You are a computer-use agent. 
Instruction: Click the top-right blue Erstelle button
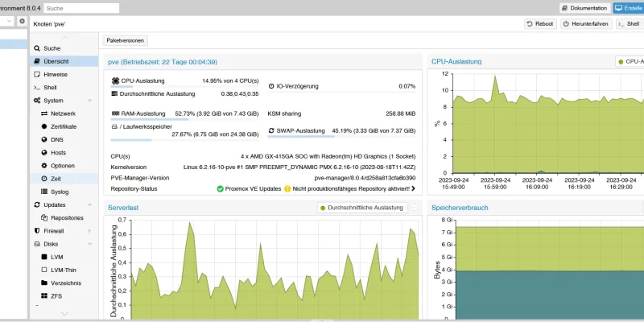(x=629, y=8)
